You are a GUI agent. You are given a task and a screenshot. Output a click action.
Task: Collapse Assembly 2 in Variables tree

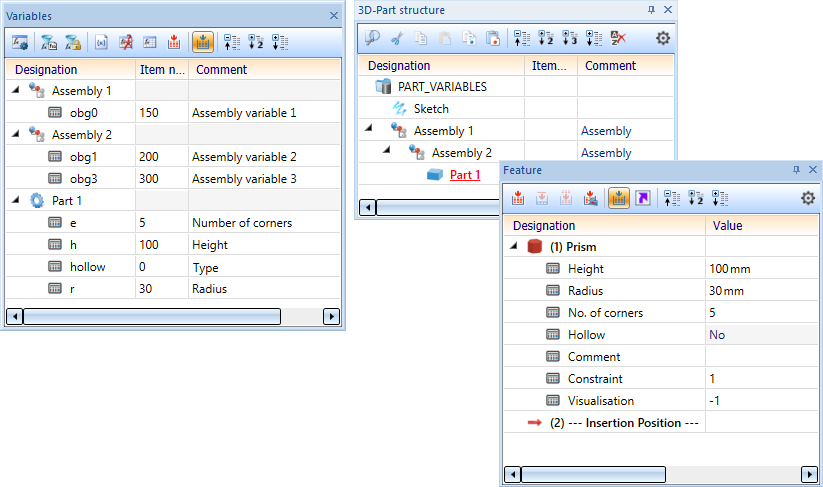pyautogui.click(x=16, y=134)
